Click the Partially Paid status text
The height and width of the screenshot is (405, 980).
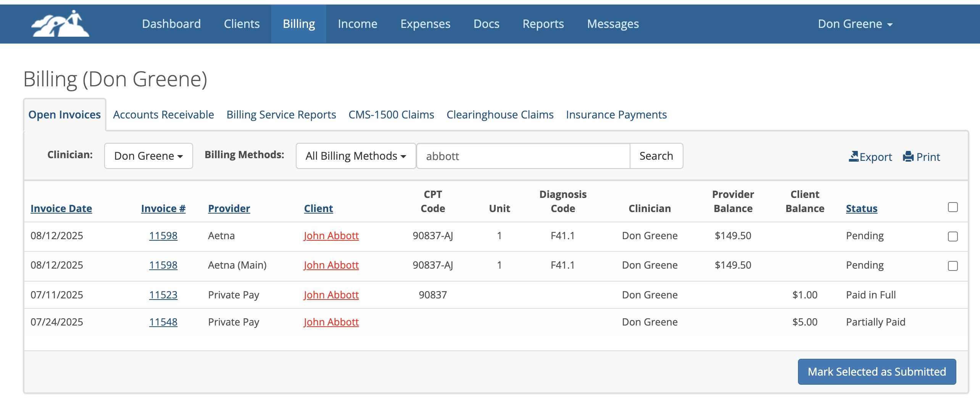[x=875, y=322]
